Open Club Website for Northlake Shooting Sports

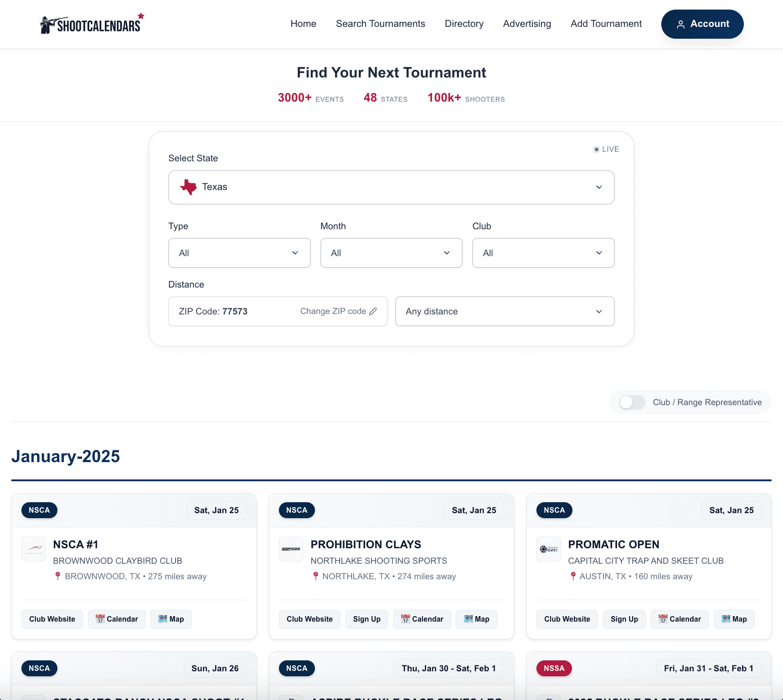[x=310, y=619]
